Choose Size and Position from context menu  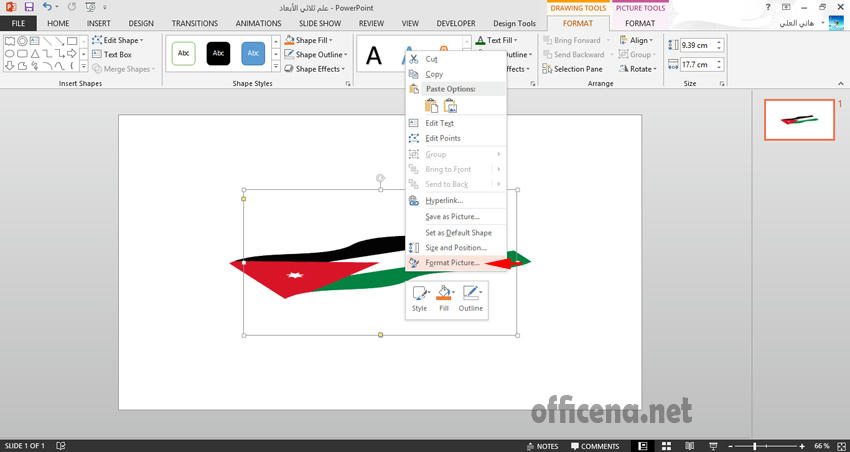[x=456, y=248]
